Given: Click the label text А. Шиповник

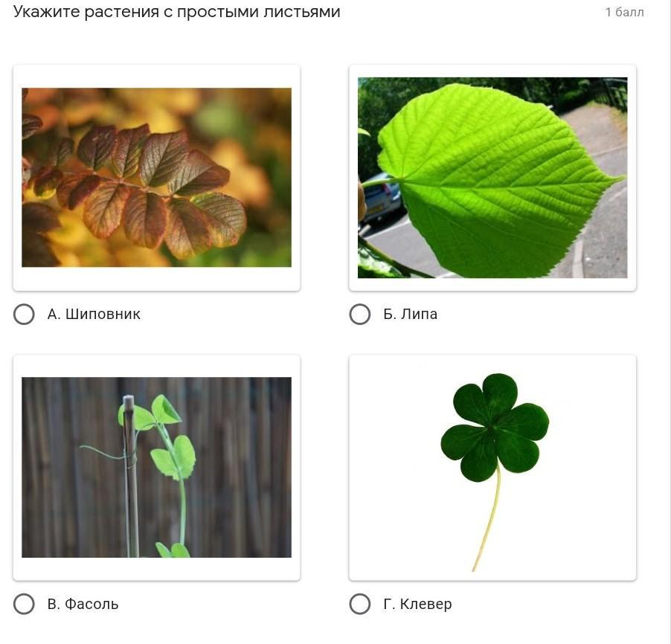Looking at the screenshot, I should click(x=94, y=315).
